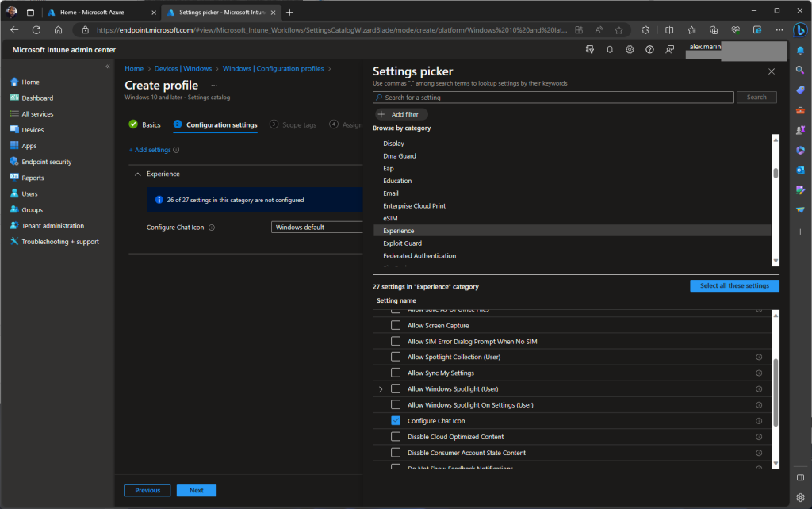The height and width of the screenshot is (509, 812).
Task: Click the help question mark icon
Action: pyautogui.click(x=649, y=49)
